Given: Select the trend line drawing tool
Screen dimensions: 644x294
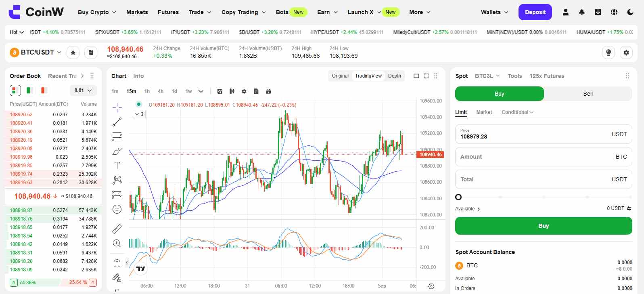Looking at the screenshot, I should pyautogui.click(x=117, y=122).
